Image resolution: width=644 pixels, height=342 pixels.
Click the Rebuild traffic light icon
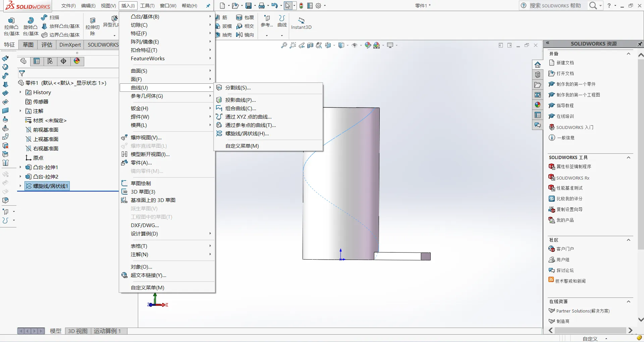[301, 6]
